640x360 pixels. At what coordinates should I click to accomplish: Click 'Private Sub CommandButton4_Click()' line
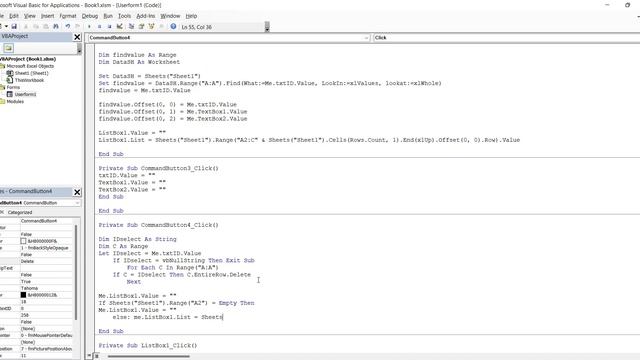pyautogui.click(x=158, y=225)
